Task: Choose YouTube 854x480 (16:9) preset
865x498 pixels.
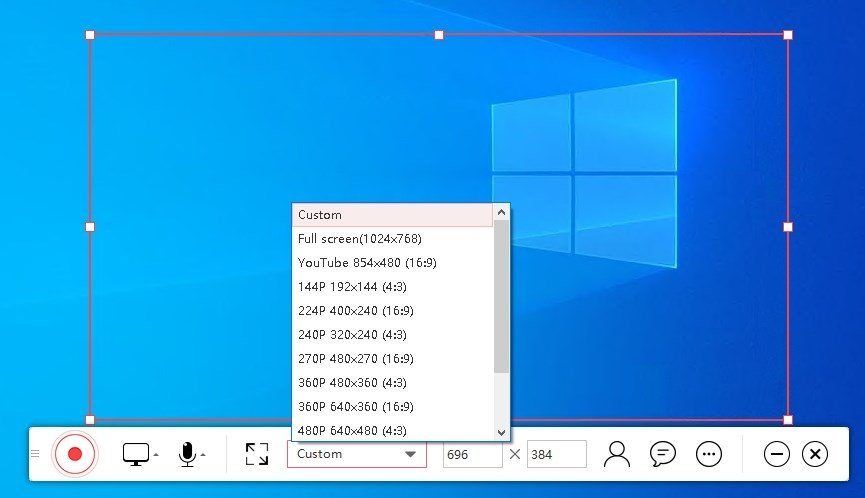Action: pyautogui.click(x=392, y=263)
